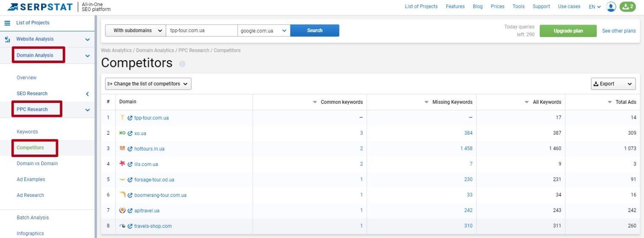Open external link icon for xo.ua
The image size is (644, 238).
[130, 133]
